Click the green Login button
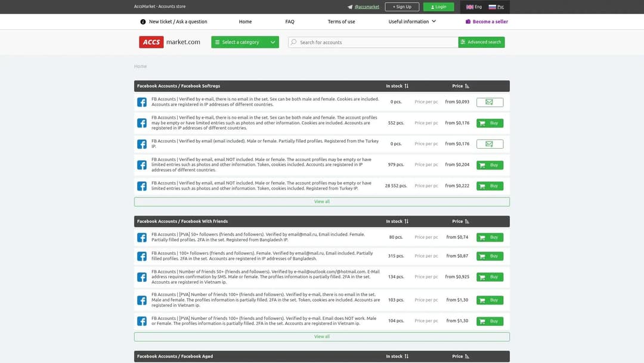 click(438, 7)
